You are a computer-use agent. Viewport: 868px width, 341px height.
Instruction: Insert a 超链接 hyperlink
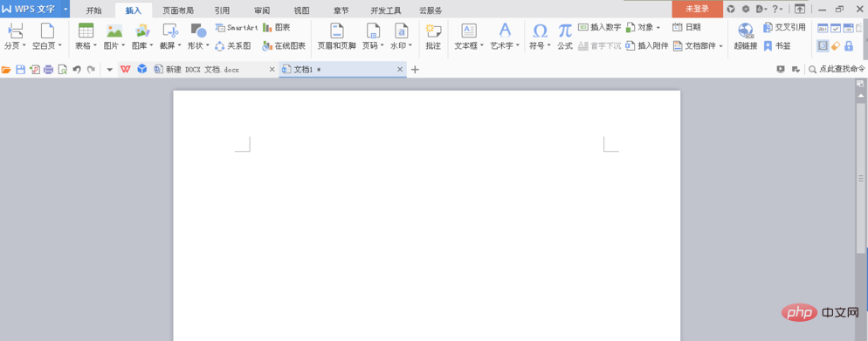coord(746,37)
